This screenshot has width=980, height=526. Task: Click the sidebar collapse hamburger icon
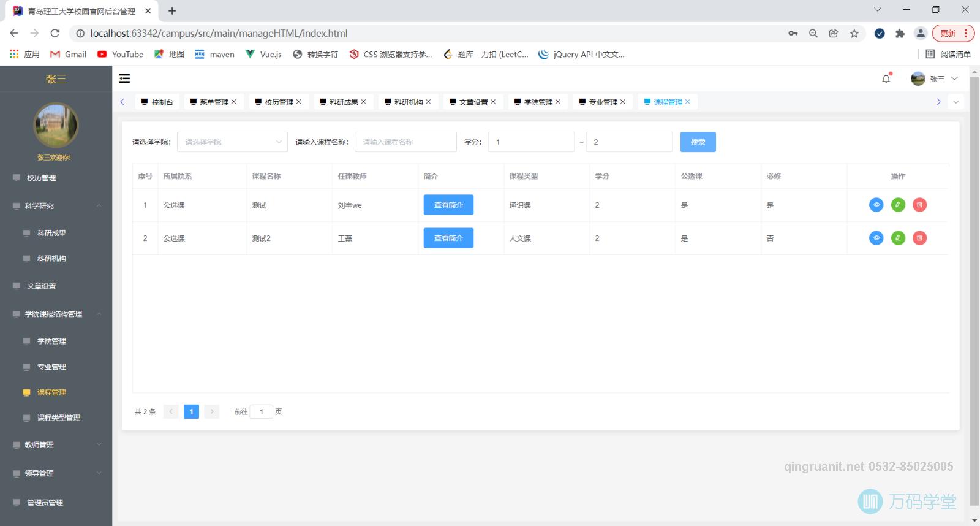pyautogui.click(x=124, y=78)
